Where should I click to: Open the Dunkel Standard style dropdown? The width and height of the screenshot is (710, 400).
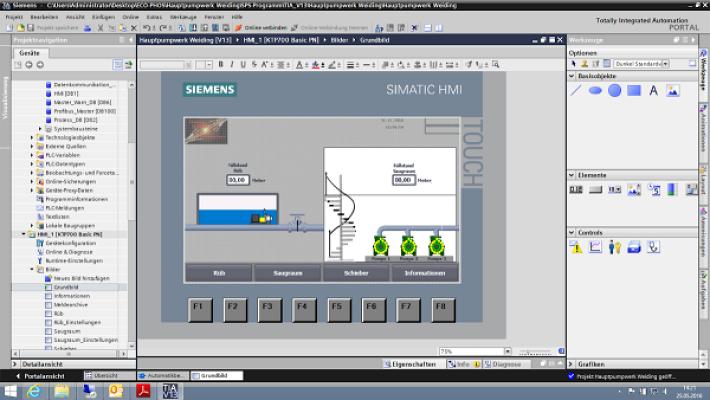coord(666,64)
